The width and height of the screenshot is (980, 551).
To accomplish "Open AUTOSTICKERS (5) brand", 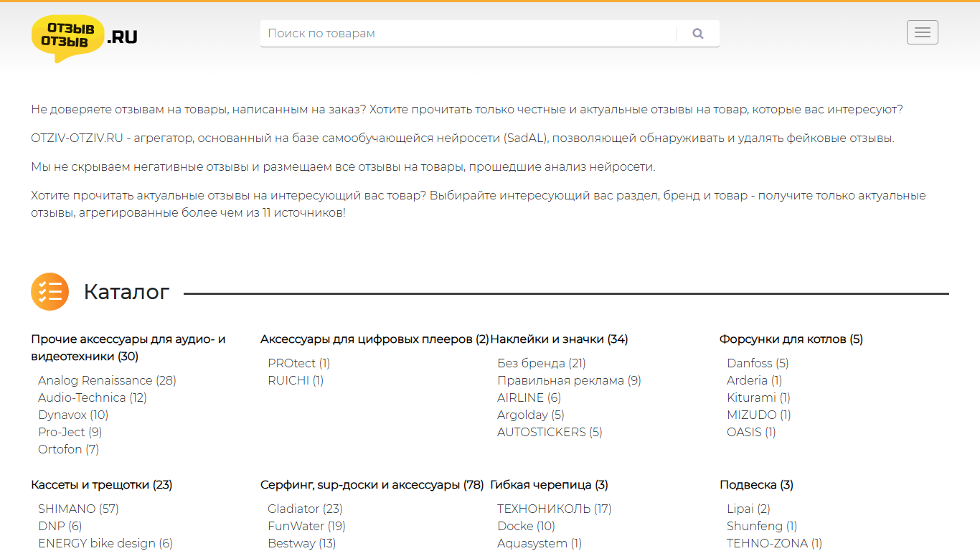I will pyautogui.click(x=550, y=432).
